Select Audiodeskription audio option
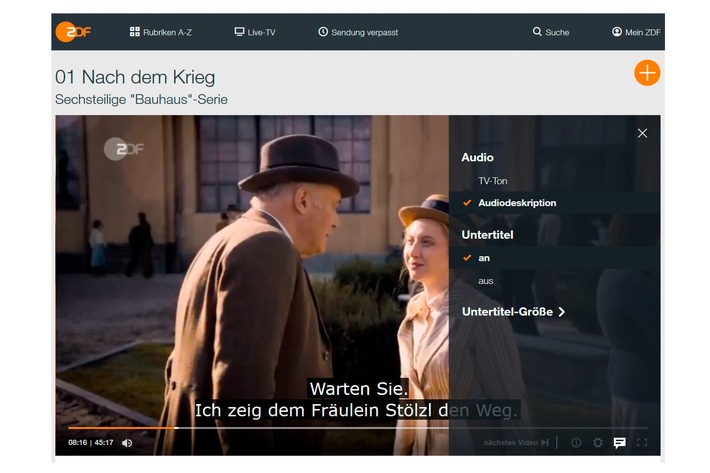Screen dimensions: 710x473 point(555,203)
